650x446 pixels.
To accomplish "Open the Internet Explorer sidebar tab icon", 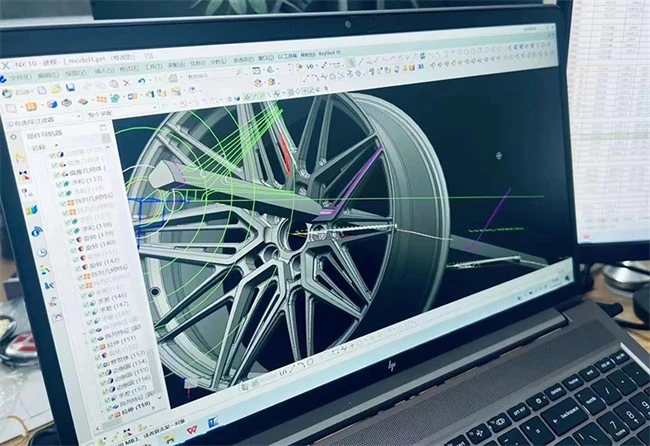I will (x=36, y=232).
